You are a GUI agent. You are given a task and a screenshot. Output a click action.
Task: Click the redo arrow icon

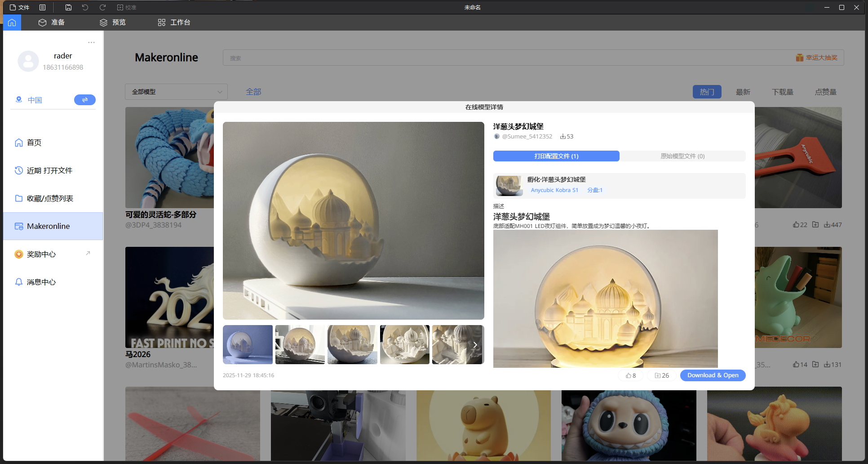[x=102, y=7]
